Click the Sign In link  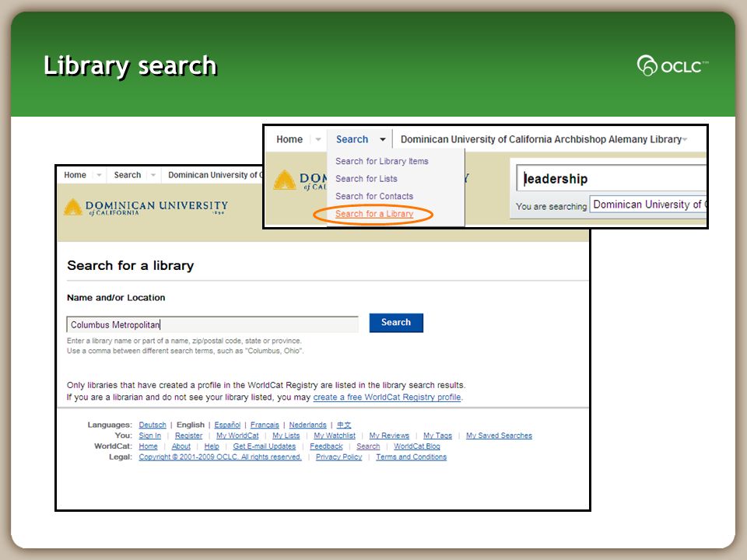click(149, 436)
